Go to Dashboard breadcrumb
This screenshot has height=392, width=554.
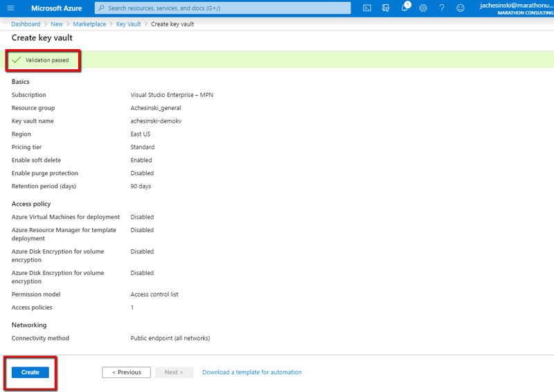26,24
